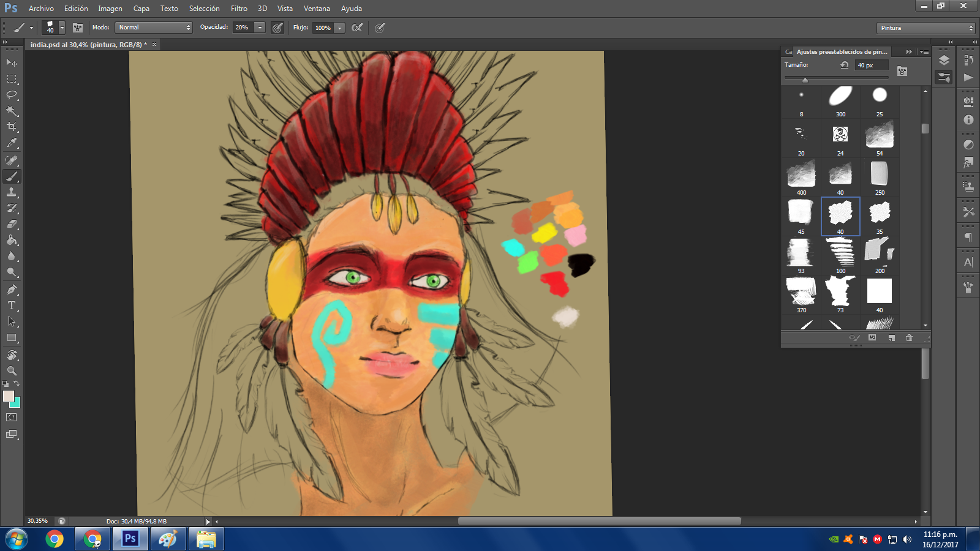Viewport: 980px width, 551px height.
Task: Open the Tool Presets panel icon
Action: 968,212
